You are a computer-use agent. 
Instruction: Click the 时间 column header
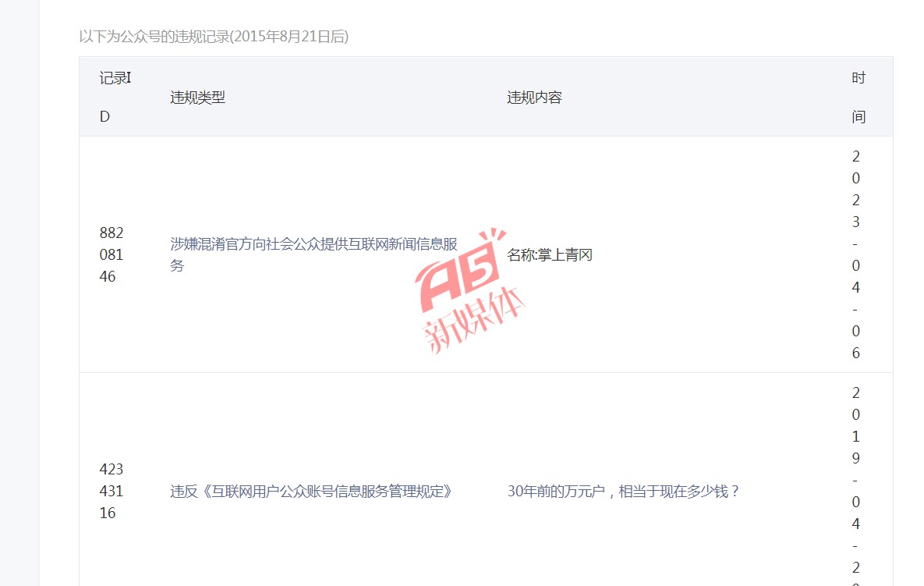pyautogui.click(x=858, y=98)
